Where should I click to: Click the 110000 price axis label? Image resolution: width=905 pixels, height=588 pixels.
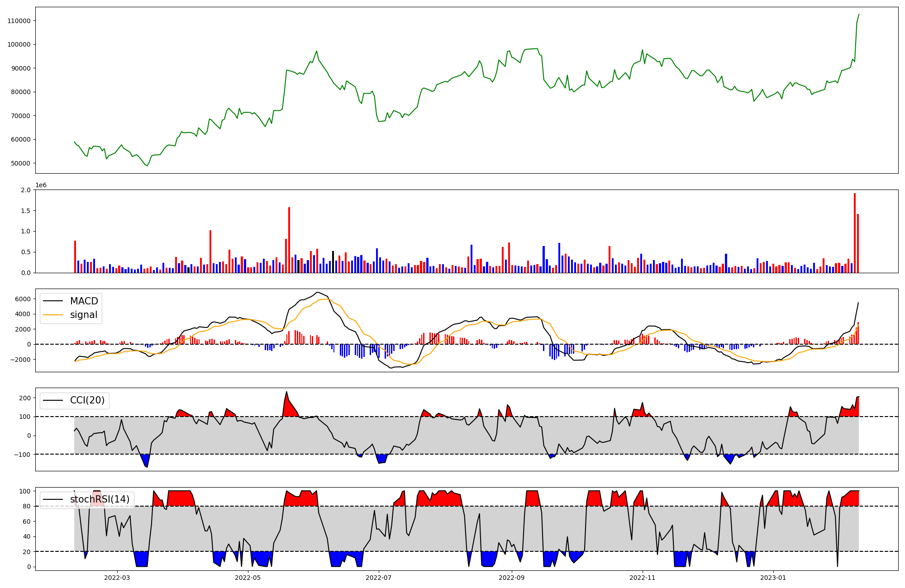coord(19,21)
